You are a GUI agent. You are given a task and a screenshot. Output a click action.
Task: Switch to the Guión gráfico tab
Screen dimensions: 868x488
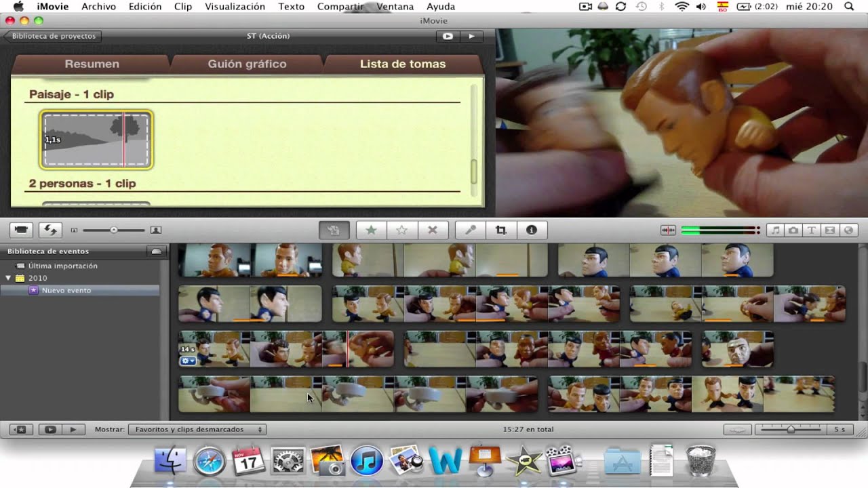pyautogui.click(x=247, y=64)
